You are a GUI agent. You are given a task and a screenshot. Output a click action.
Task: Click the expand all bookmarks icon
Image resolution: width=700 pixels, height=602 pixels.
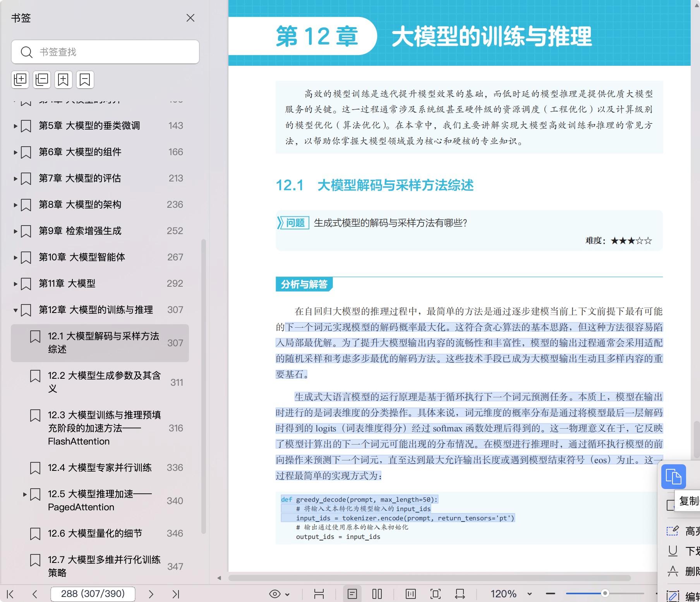tap(20, 80)
